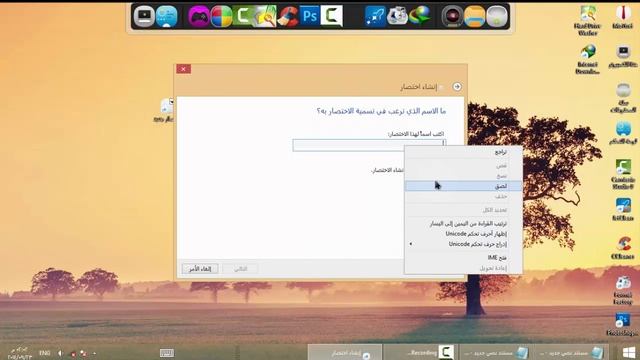Screen dimensions: 640x360
Task: Choose فتح IME in the context menu
Action: click(463, 258)
